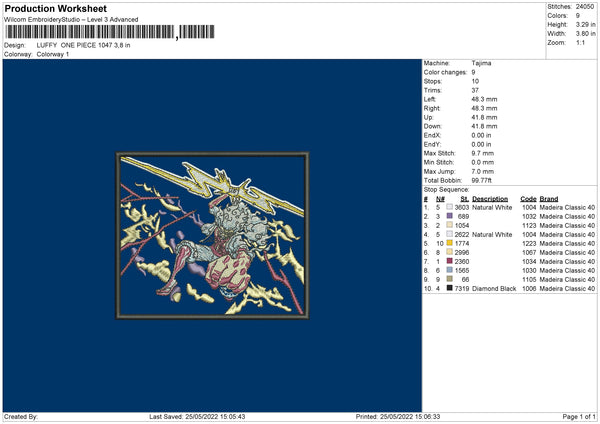600x424 pixels.
Task: Click the embroidered Luffy design preview
Action: point(212,235)
